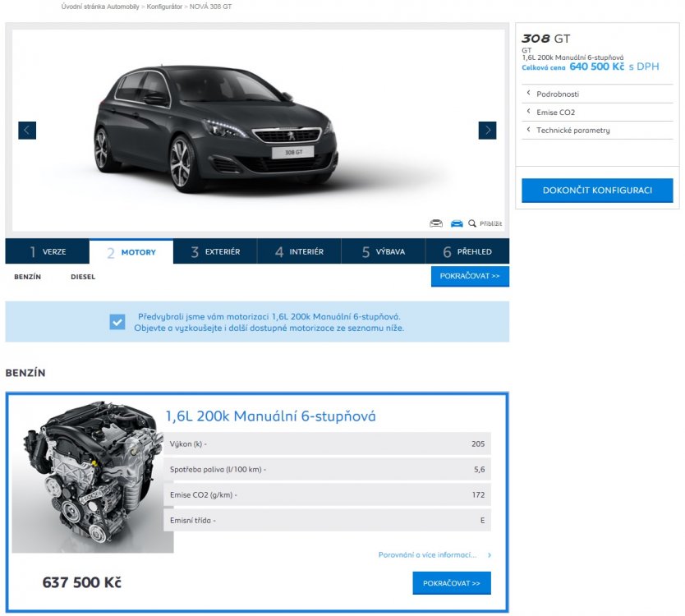
Task: Click the Emisní třída row value E
Action: tap(483, 521)
